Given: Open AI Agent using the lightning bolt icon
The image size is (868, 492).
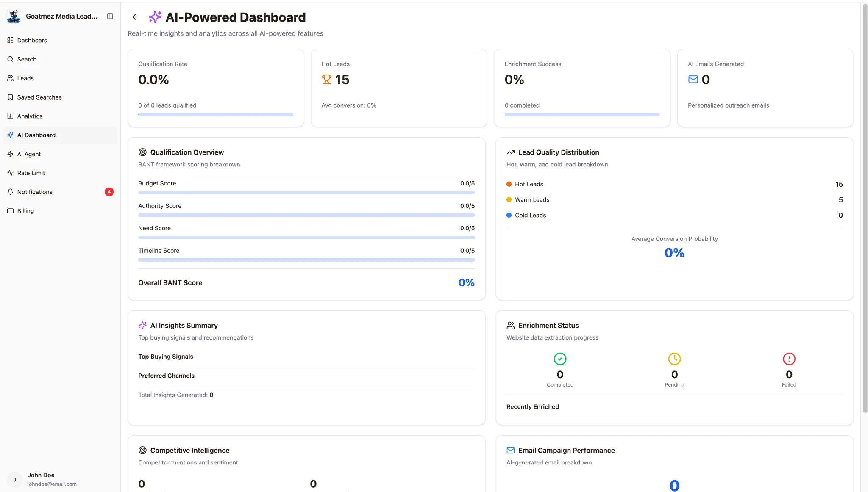Looking at the screenshot, I should (x=10, y=154).
